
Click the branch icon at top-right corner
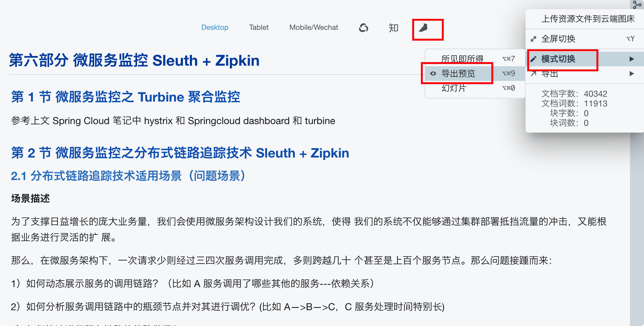pos(637,5)
